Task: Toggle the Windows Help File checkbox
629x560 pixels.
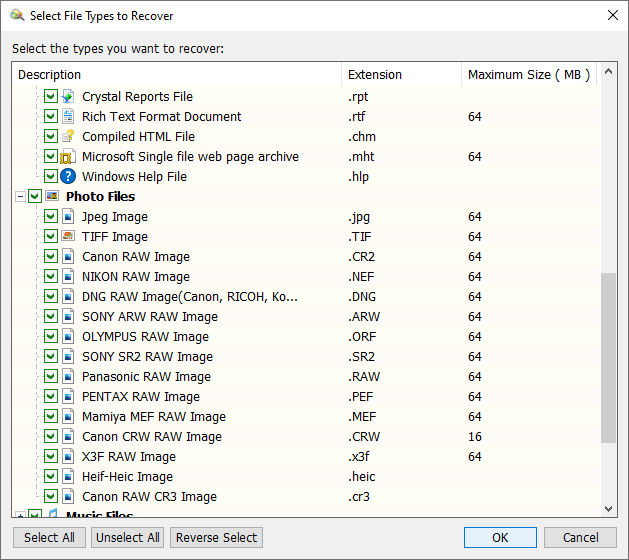Action: (x=51, y=177)
